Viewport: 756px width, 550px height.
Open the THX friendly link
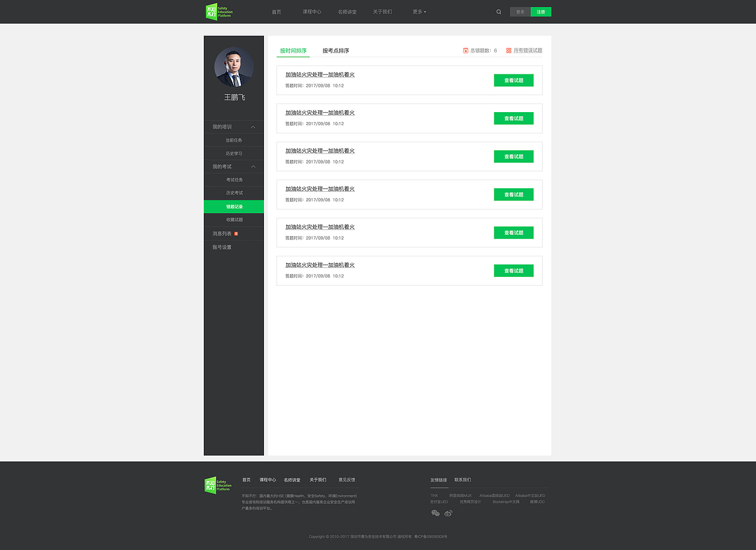(x=434, y=496)
